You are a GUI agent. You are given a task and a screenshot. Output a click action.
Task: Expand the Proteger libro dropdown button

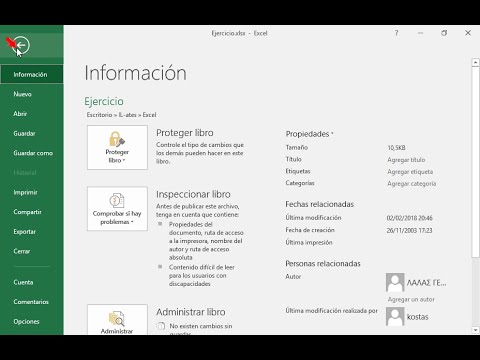[x=117, y=147]
